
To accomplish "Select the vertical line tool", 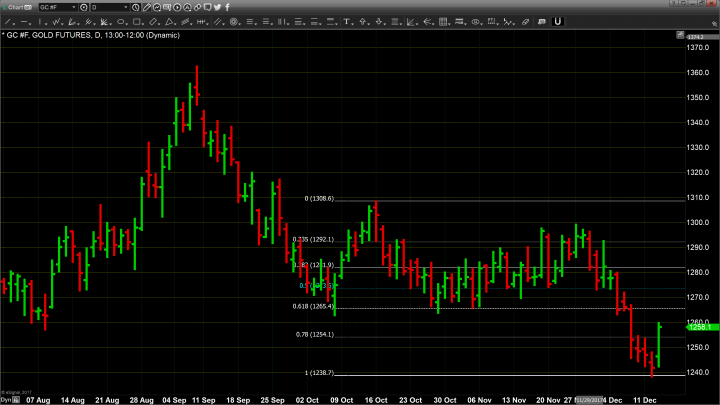I will (x=41, y=22).
